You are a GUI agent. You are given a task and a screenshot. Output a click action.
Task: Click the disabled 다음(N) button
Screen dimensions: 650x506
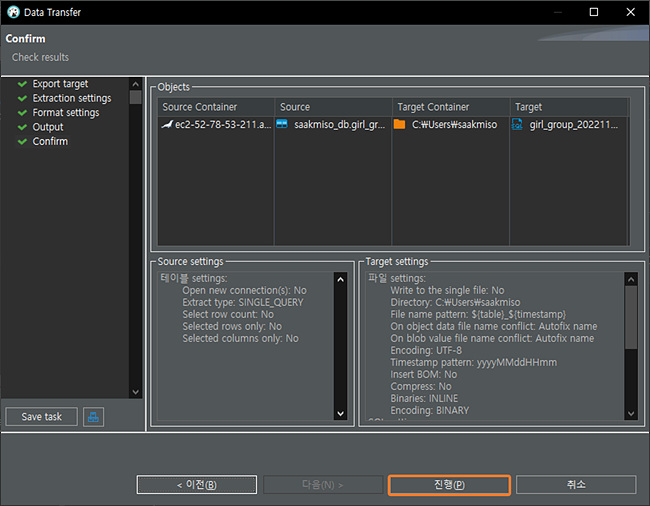[x=323, y=484]
